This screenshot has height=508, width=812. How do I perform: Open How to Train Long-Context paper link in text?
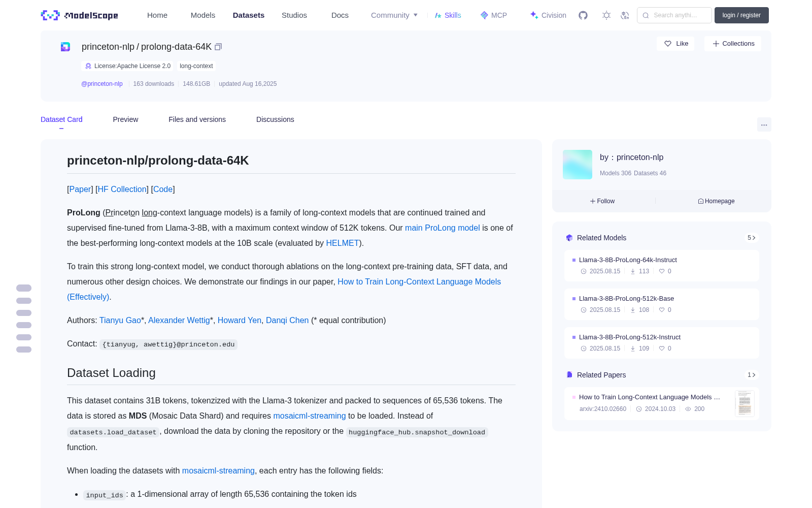click(419, 281)
